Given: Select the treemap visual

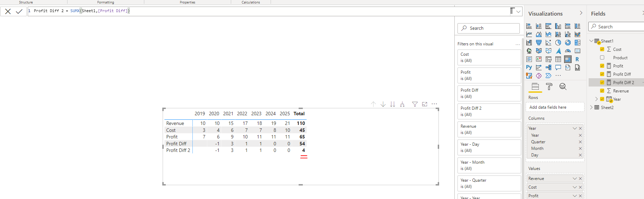Looking at the screenshot, I should 578,43.
